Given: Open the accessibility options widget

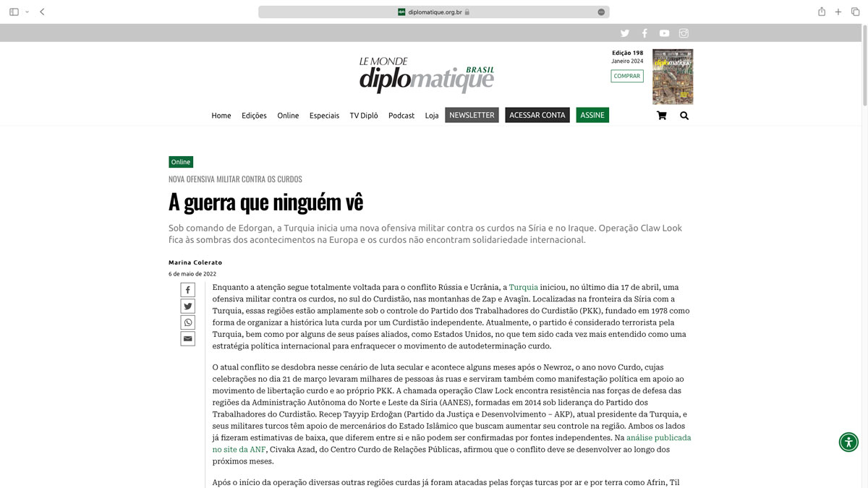Looking at the screenshot, I should coord(848,442).
